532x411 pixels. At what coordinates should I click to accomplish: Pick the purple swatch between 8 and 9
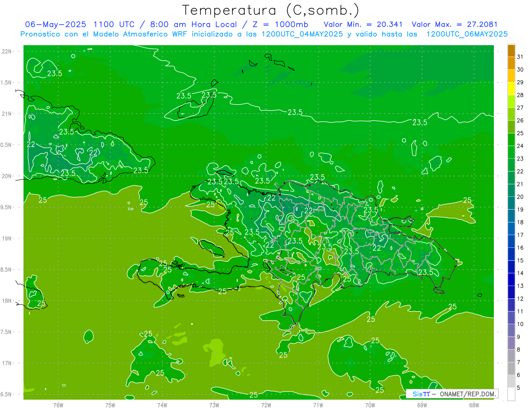pos(511,343)
